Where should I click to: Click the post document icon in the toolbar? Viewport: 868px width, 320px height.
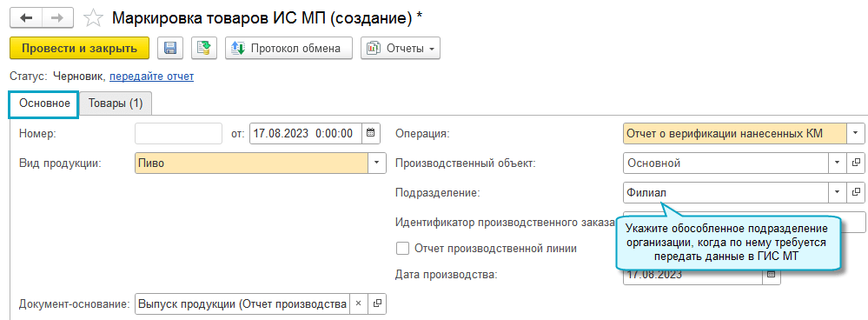point(204,48)
